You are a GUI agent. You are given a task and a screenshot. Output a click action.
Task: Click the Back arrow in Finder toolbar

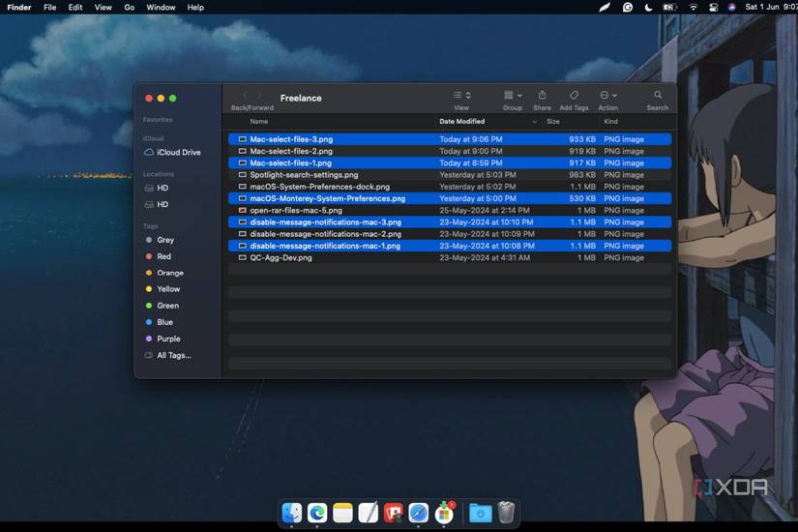pos(245,95)
